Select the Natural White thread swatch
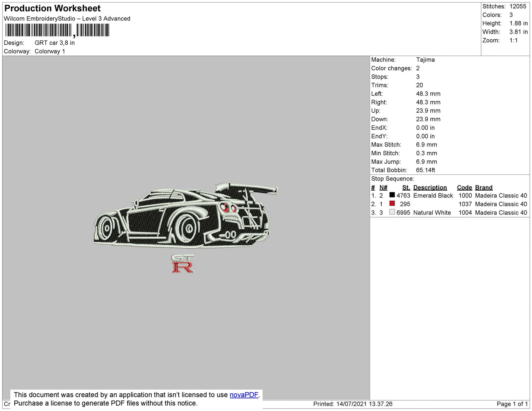Viewport: 532px width, 411px height. point(392,212)
